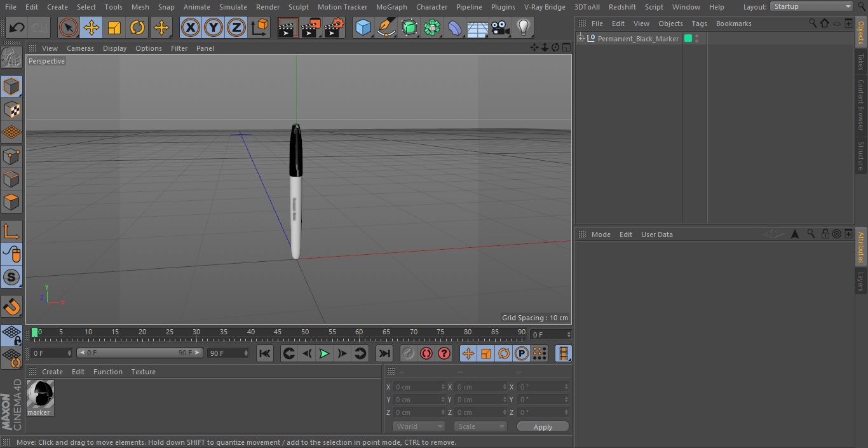Add a Camera object

(x=501, y=27)
